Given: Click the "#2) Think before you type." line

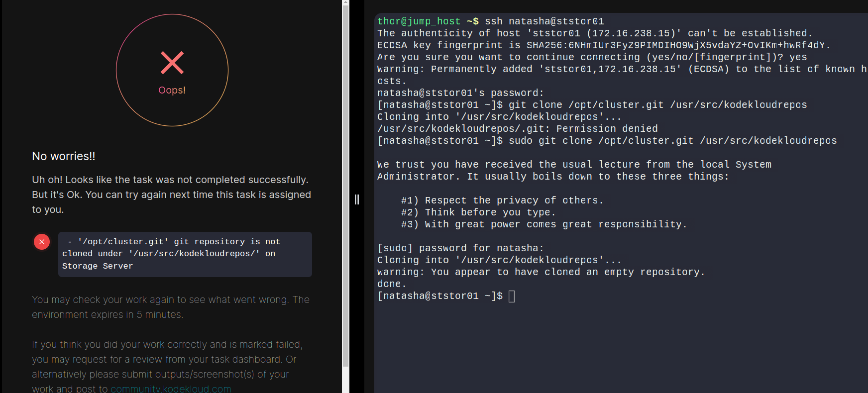Looking at the screenshot, I should [478, 212].
